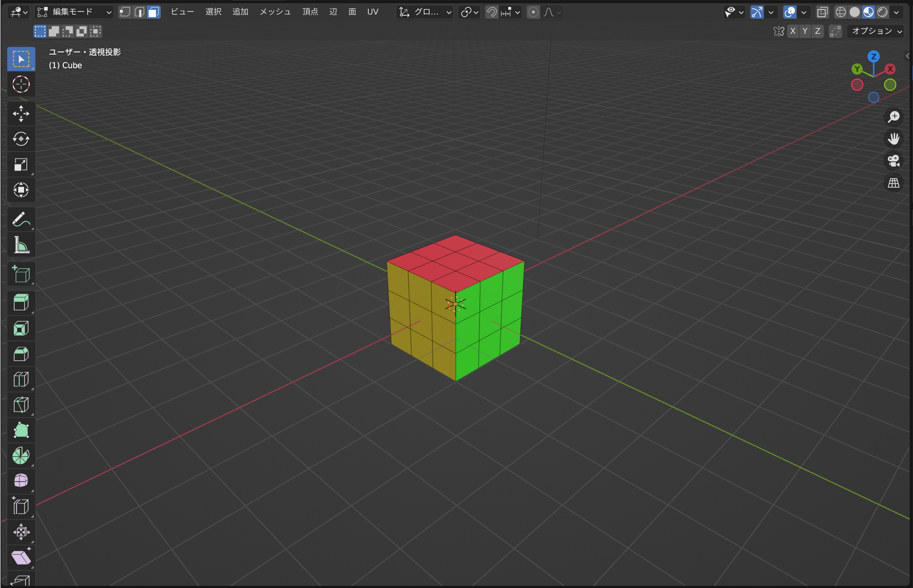Toggle viewport gizmos display
Image resolution: width=913 pixels, height=588 pixels.
point(757,12)
